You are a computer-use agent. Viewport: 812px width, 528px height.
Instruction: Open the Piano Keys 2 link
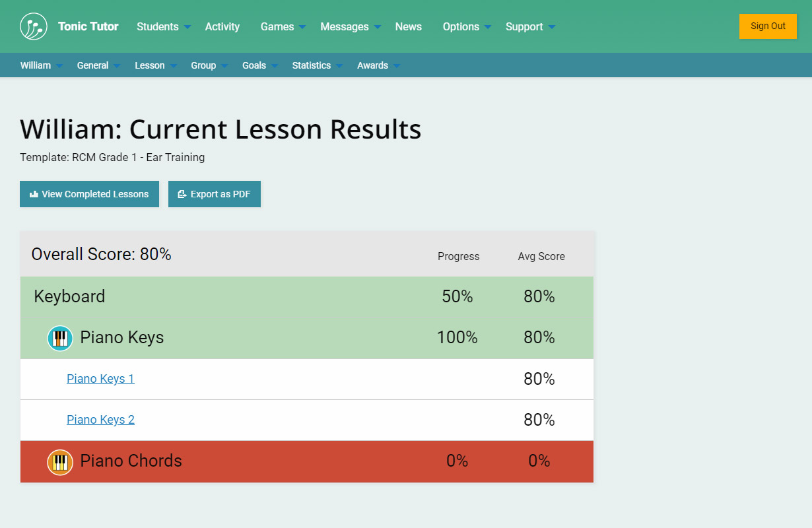click(100, 420)
